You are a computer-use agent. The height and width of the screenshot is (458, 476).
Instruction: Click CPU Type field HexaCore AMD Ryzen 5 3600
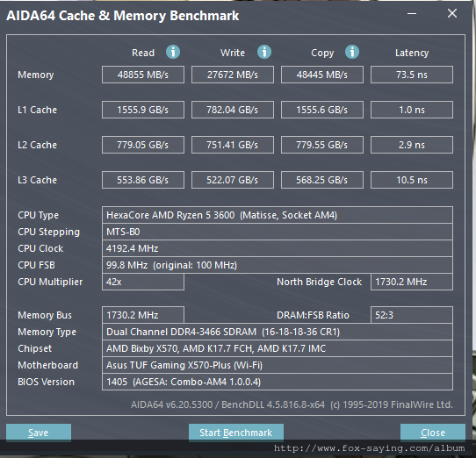278,215
